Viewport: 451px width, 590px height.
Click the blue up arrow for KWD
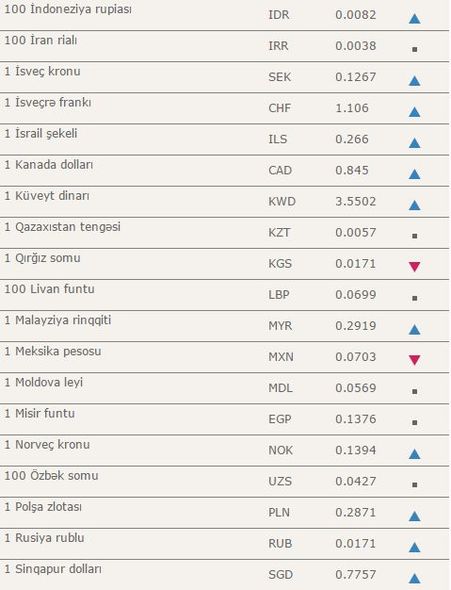(414, 205)
